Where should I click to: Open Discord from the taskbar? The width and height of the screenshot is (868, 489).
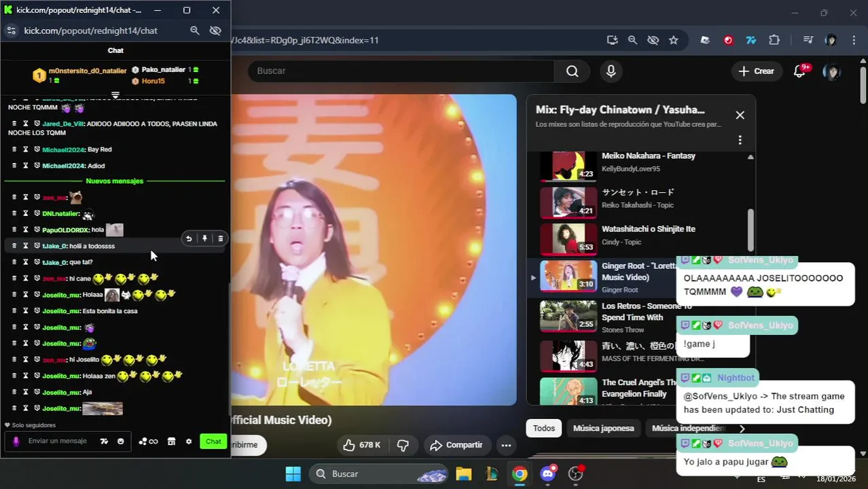coord(547,474)
